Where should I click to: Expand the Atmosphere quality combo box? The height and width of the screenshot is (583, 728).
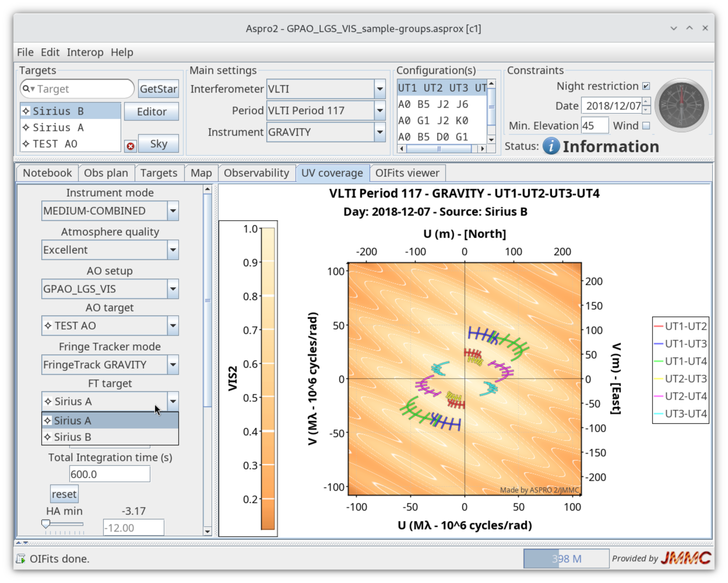tap(173, 250)
